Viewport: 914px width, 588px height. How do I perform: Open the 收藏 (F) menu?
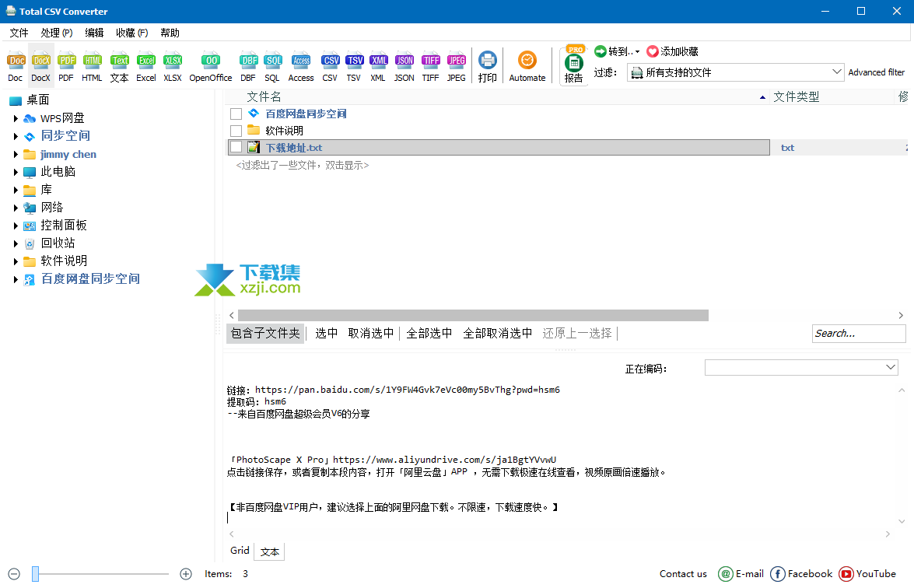coord(131,33)
